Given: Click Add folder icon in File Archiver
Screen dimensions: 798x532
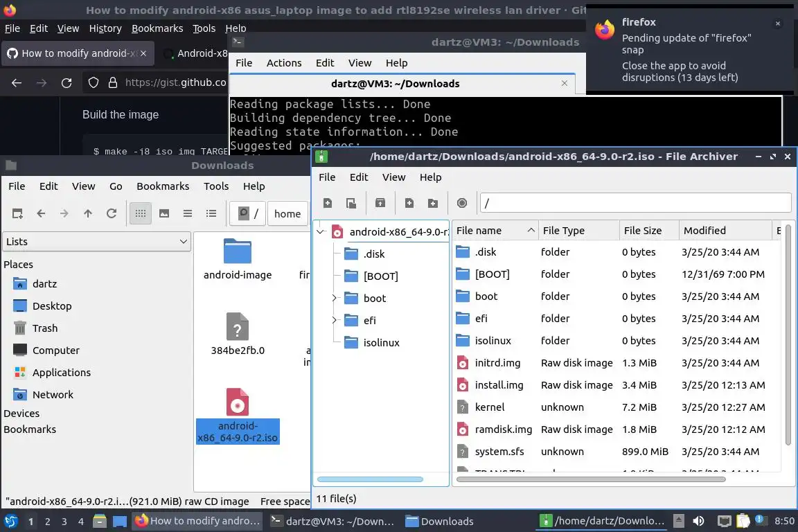Looking at the screenshot, I should click(x=433, y=203).
